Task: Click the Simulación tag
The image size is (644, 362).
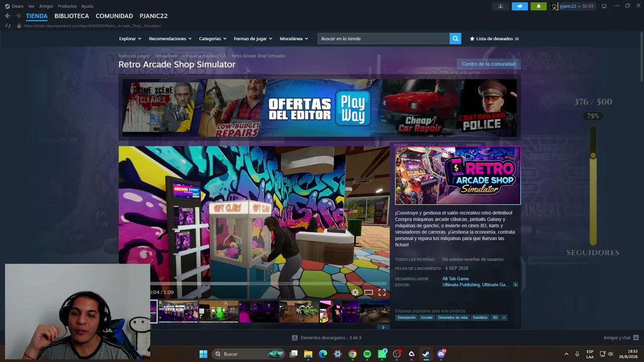Action: [x=407, y=318]
